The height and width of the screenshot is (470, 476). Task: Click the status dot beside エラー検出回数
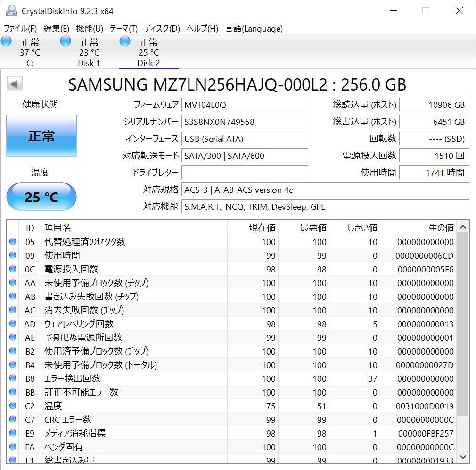[x=13, y=379]
